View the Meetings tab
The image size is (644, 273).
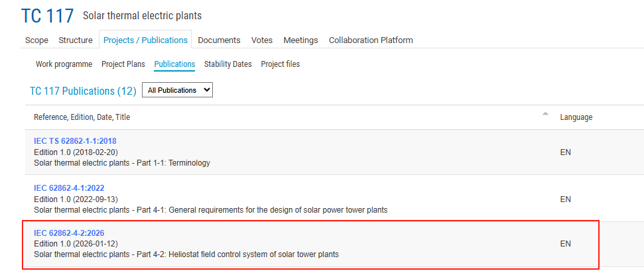tap(300, 40)
